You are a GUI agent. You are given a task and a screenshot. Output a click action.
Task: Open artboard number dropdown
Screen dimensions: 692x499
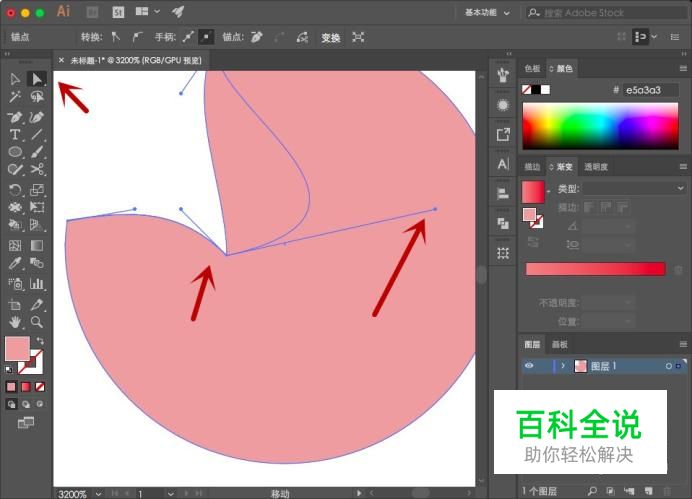170,494
